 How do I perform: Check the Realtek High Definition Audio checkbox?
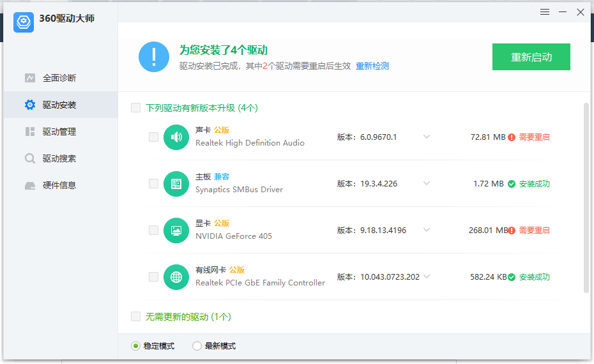(x=153, y=137)
